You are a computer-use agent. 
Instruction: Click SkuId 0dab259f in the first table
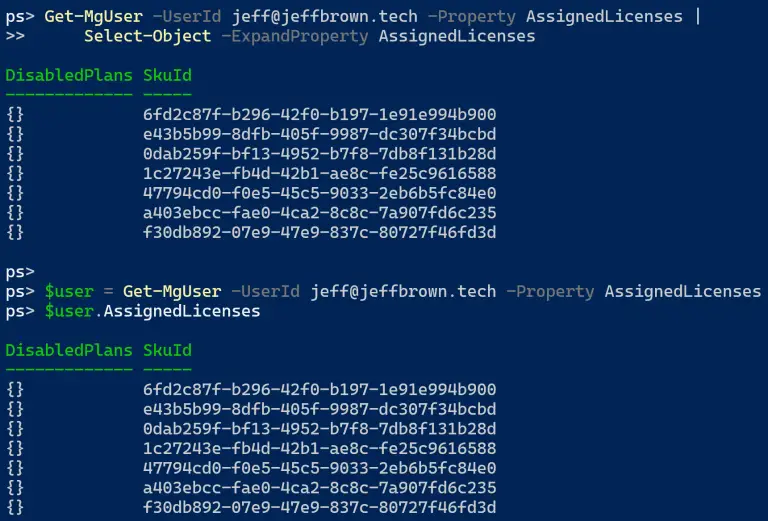(x=320, y=154)
